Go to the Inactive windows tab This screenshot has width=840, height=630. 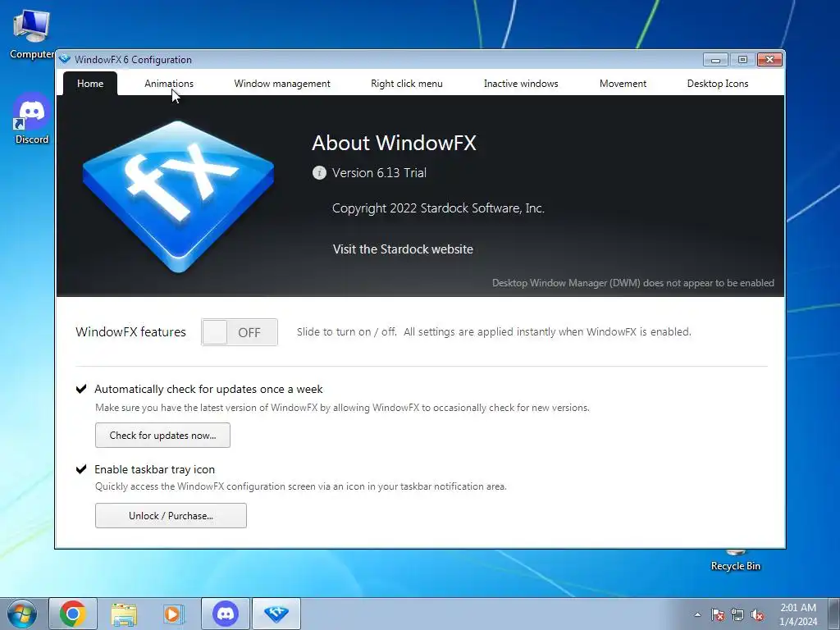tap(521, 84)
